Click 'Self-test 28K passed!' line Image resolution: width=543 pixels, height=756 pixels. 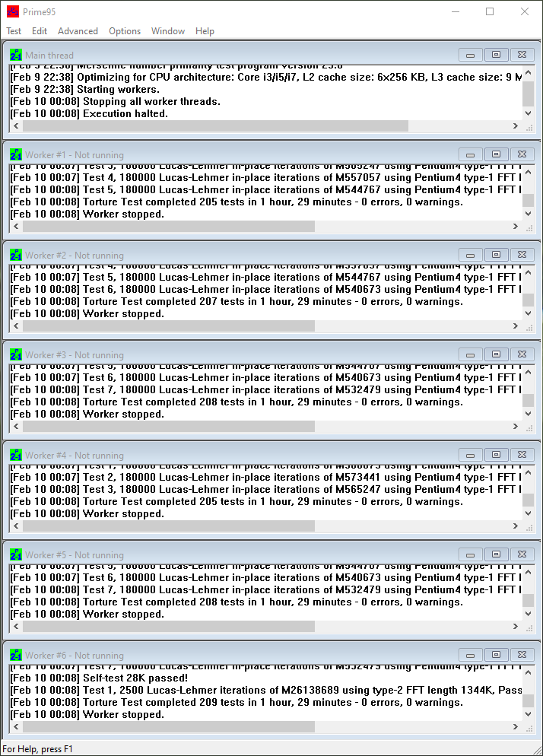coord(99,678)
